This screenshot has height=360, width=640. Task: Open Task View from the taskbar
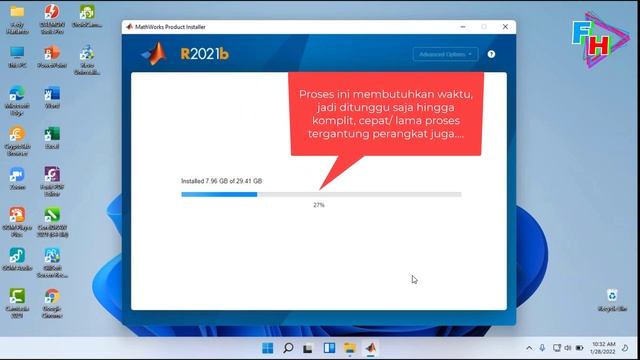(308, 348)
